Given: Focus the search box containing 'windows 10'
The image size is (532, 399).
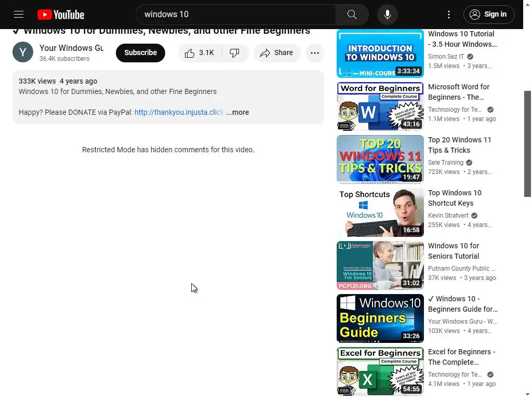Looking at the screenshot, I should coord(236,14).
